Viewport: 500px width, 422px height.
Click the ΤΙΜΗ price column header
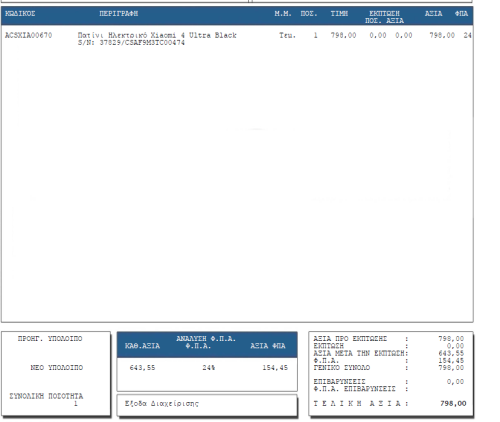point(339,14)
